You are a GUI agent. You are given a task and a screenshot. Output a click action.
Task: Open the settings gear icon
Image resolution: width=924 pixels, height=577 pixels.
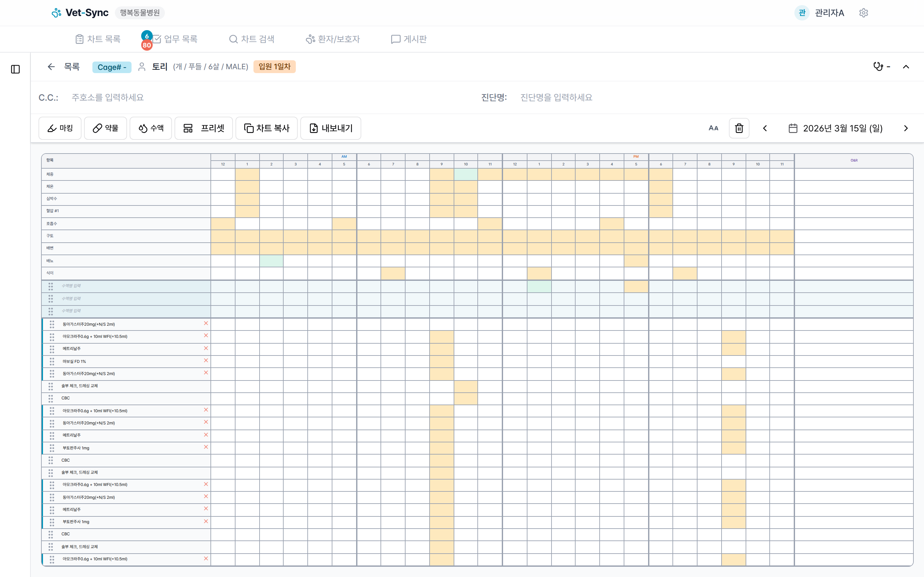coord(863,13)
